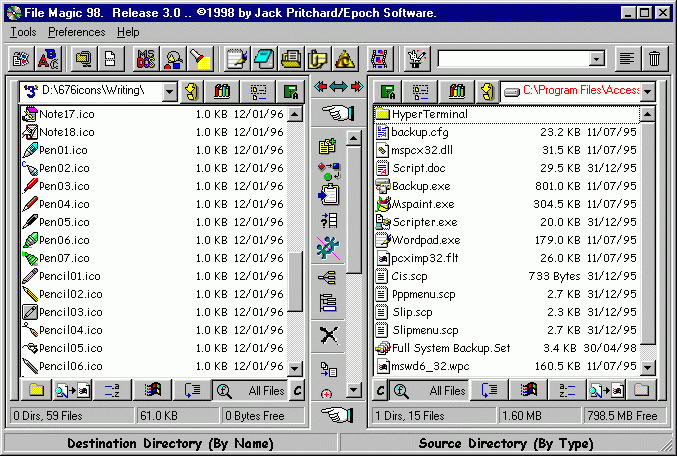Viewport: 677px width, 456px height.
Task: Select Pencil06.ico in the left pane
Action: 154,366
